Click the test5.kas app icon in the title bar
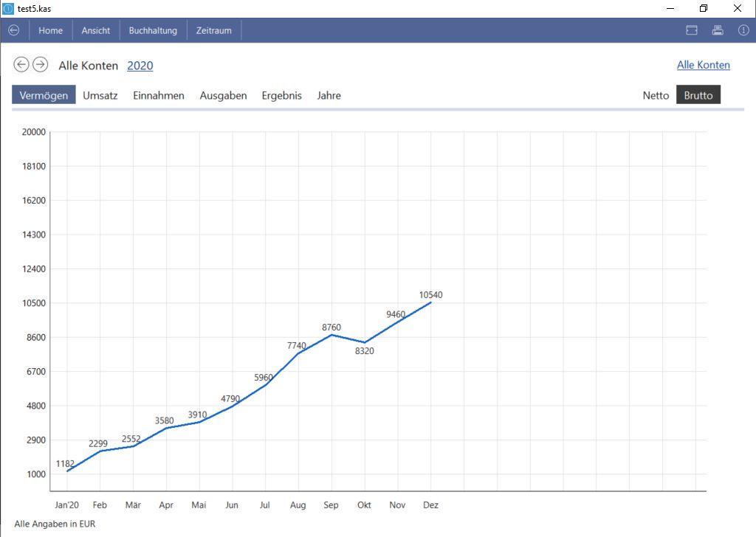The width and height of the screenshot is (756, 537). point(8,8)
